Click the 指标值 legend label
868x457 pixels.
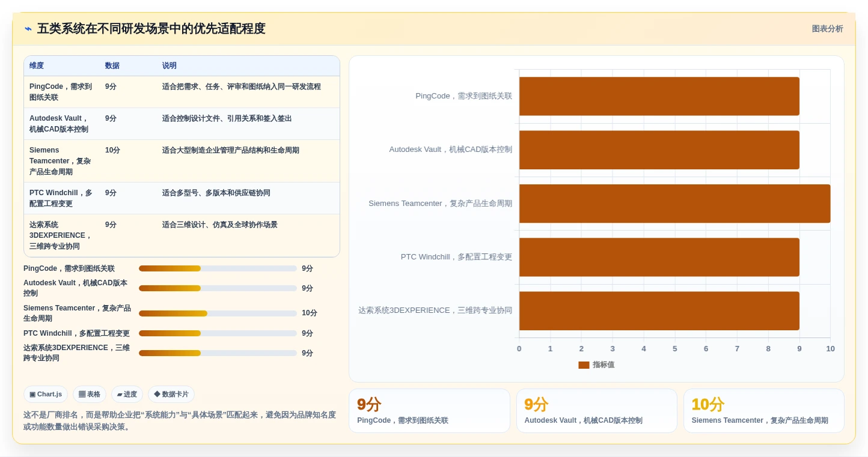[604, 365]
